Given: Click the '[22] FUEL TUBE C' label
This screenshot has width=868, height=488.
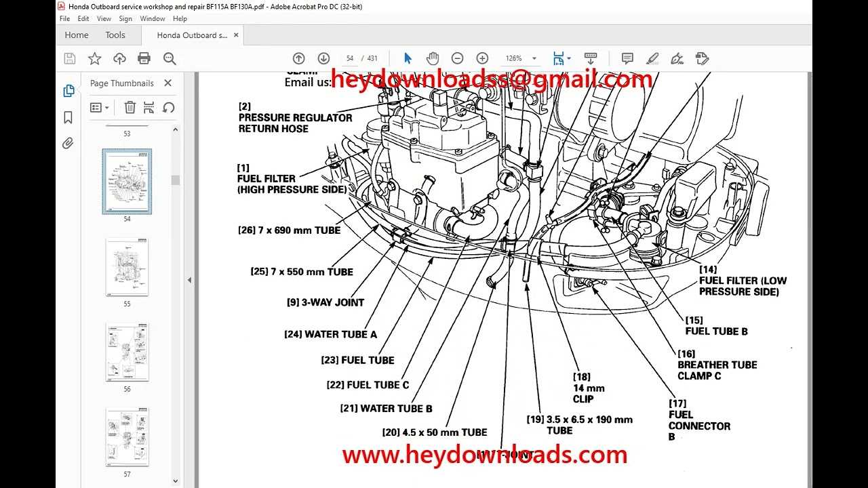Looking at the screenshot, I should pos(368,384).
